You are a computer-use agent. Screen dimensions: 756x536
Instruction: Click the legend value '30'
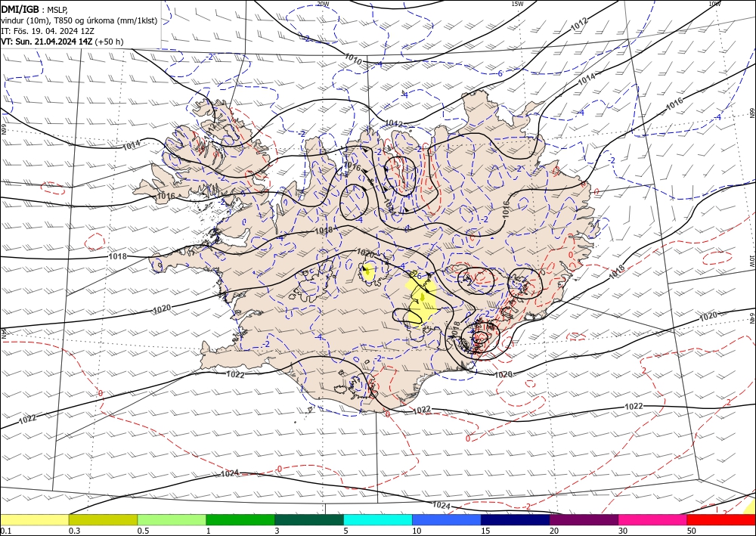coord(622,531)
